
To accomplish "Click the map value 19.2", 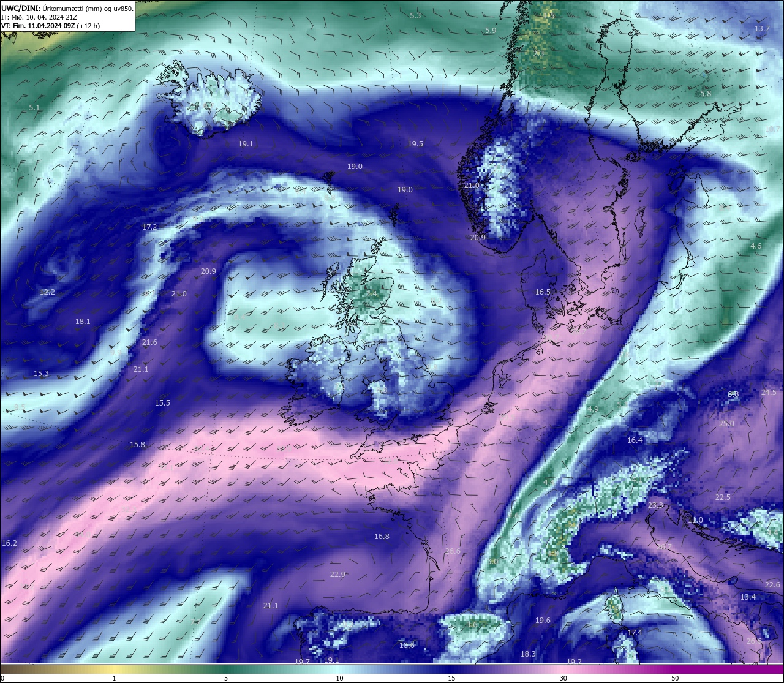I will [x=574, y=662].
